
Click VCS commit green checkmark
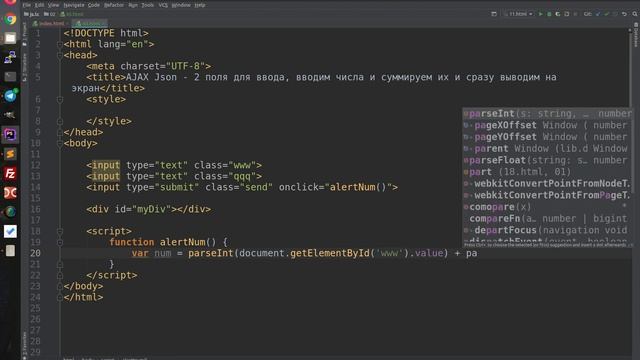(x=607, y=14)
